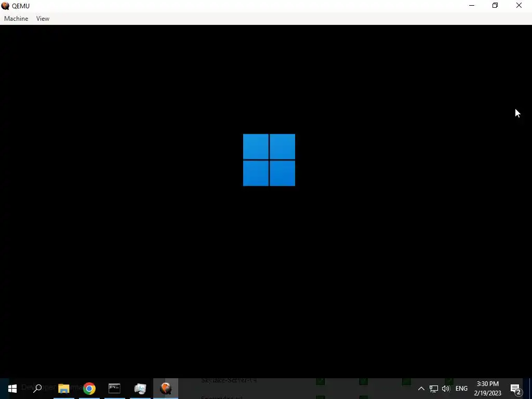Click the QEMU logo in title bar

(5, 6)
